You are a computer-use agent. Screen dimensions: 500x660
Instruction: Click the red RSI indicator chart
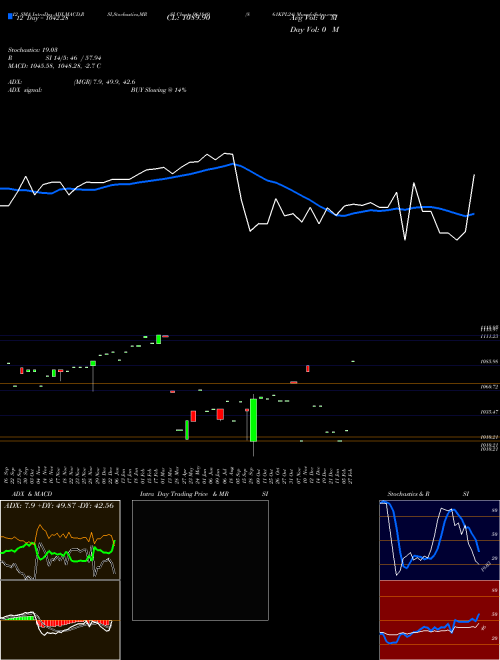tap(439, 620)
